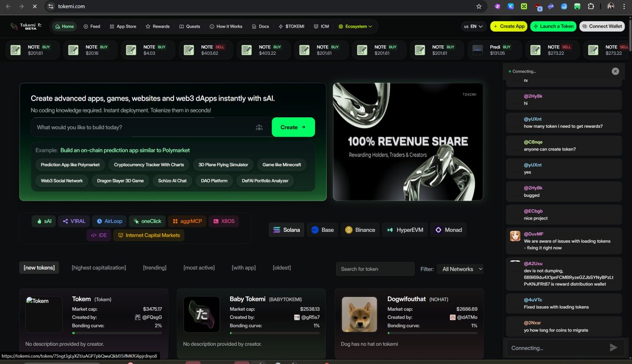Open the EN language dropdown

click(x=473, y=26)
